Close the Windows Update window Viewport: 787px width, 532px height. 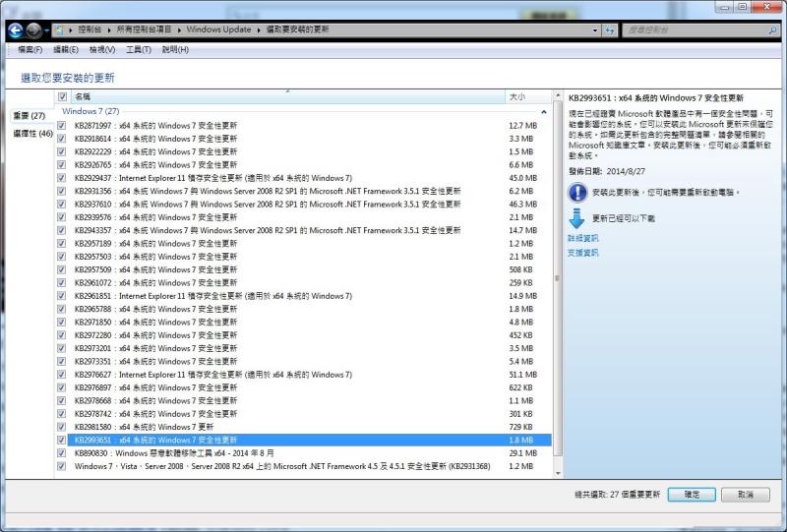767,7
